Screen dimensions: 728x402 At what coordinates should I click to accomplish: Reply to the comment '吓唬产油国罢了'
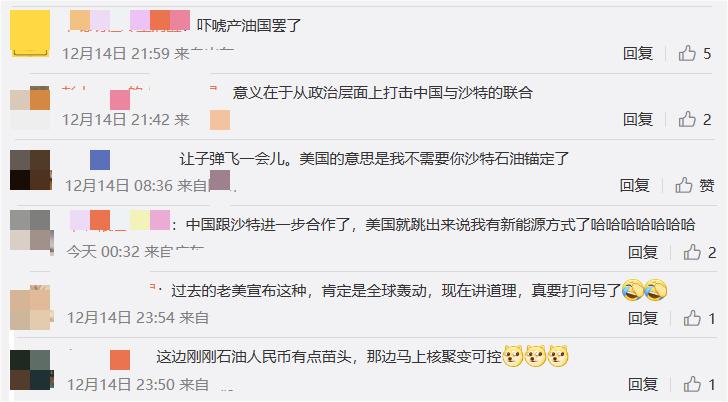tap(638, 53)
